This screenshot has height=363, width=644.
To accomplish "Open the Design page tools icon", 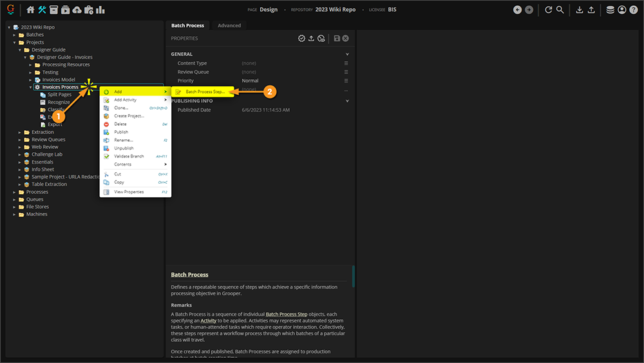I will [x=42, y=10].
